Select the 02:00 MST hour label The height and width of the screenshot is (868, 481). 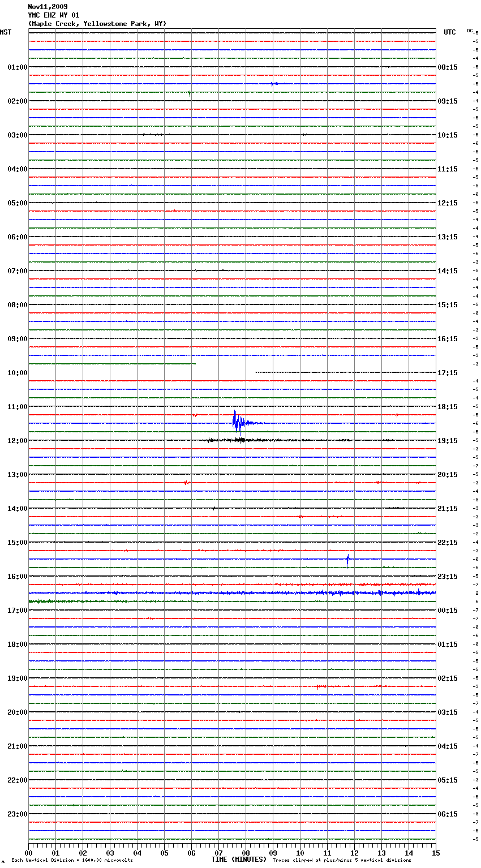(x=18, y=101)
